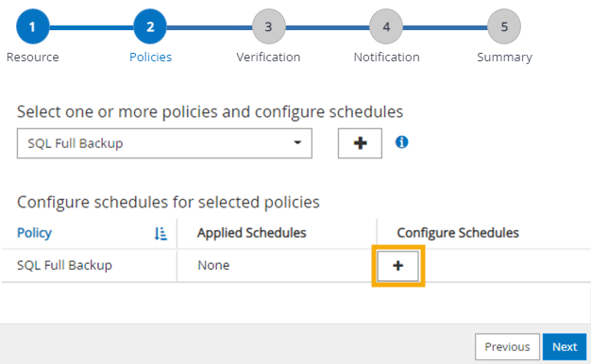Open the blue info icon beside policy selector
Image resolution: width=591 pixels, height=364 pixels.
(401, 142)
